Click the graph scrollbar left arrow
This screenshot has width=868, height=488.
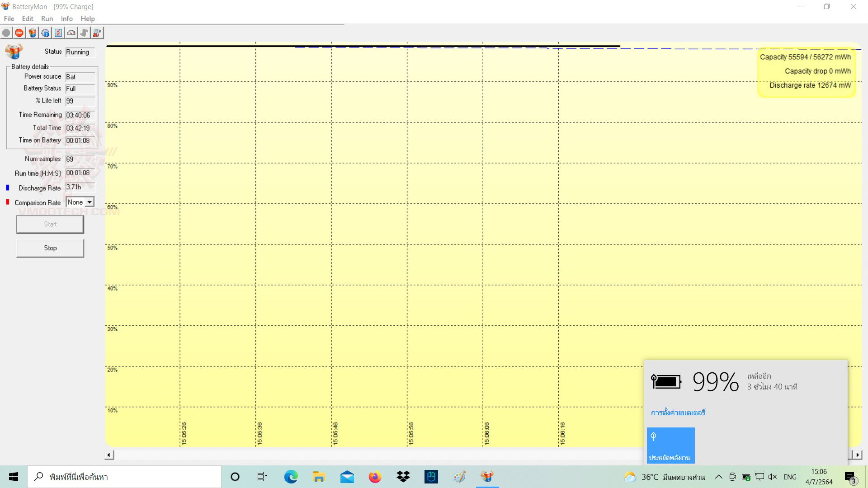(x=109, y=455)
